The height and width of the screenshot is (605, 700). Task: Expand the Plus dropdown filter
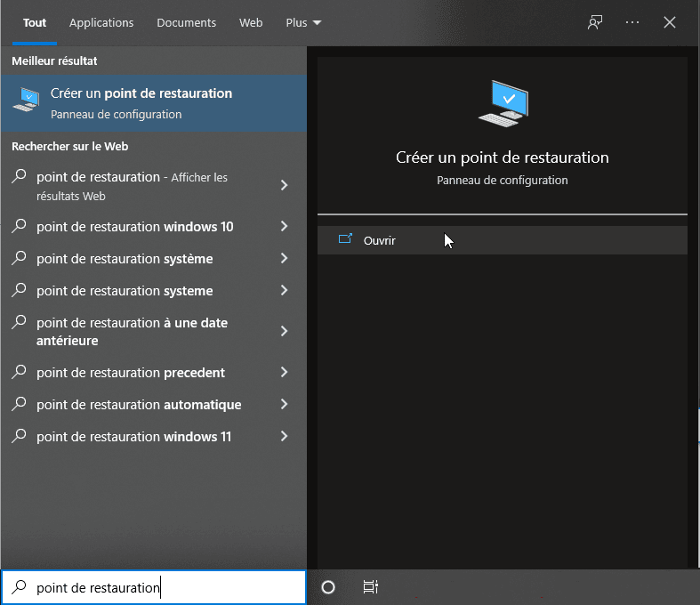[303, 22]
